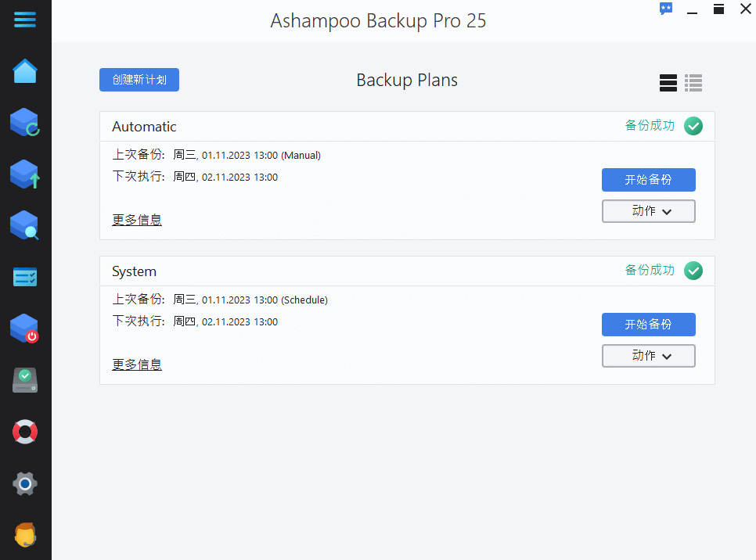Click the support contact icon at sidebar bottom
This screenshot has width=756, height=560.
[25, 535]
